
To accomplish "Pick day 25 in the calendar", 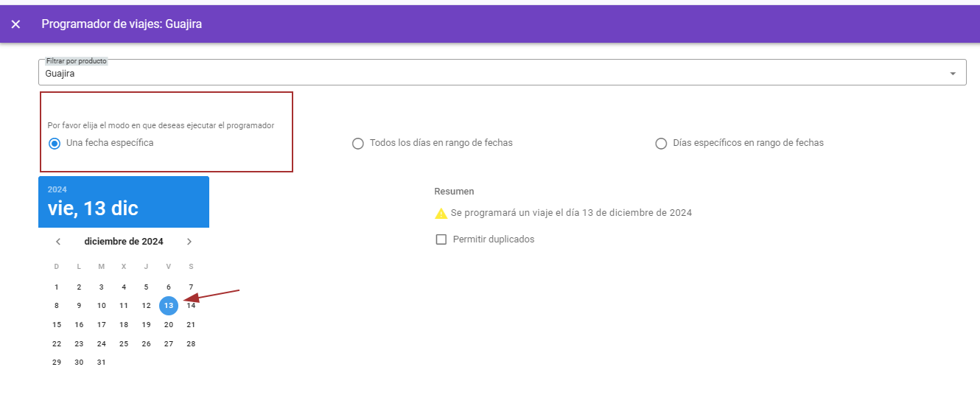I will point(124,344).
